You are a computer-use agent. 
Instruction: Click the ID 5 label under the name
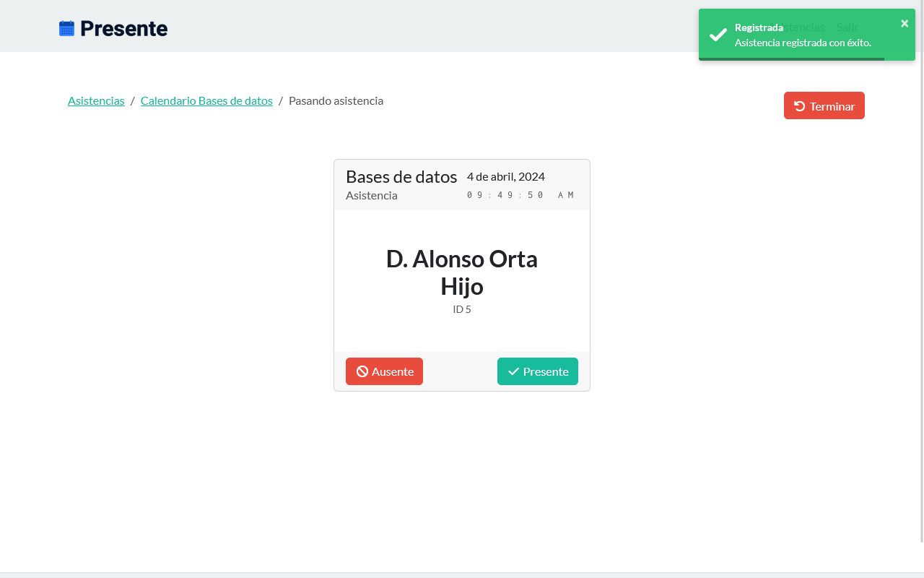click(462, 309)
